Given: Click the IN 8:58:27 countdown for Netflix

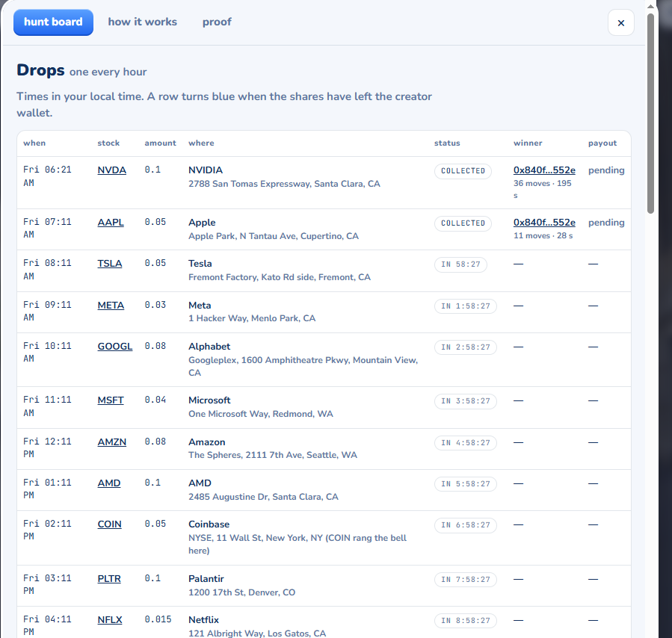Looking at the screenshot, I should click(x=466, y=621).
